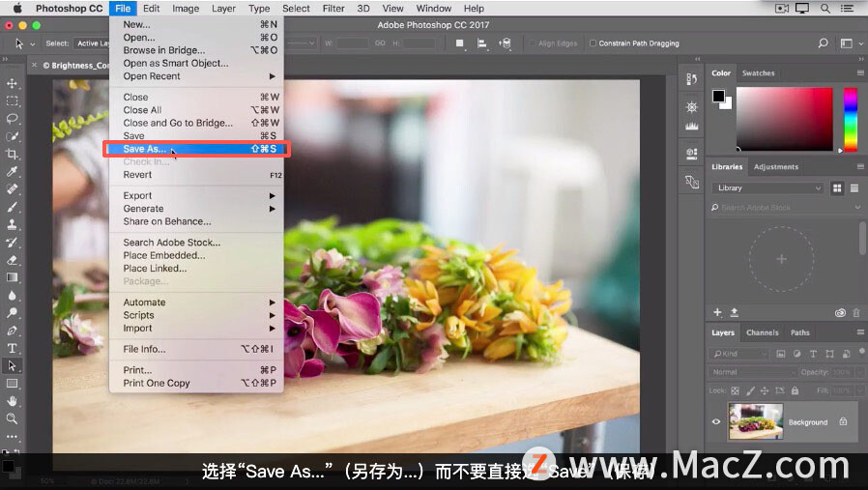Viewport: 868px width, 490px height.
Task: Click the Background layer thumbnail
Action: point(755,421)
